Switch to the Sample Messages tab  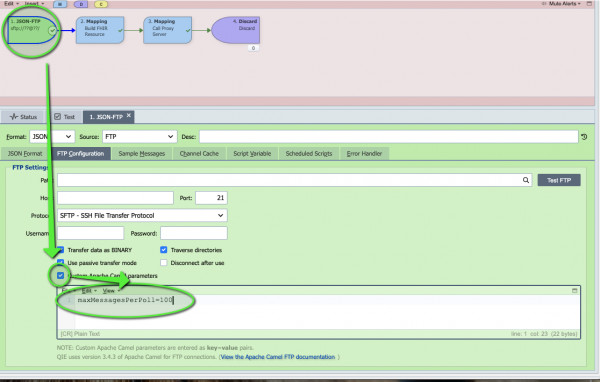[142, 153]
